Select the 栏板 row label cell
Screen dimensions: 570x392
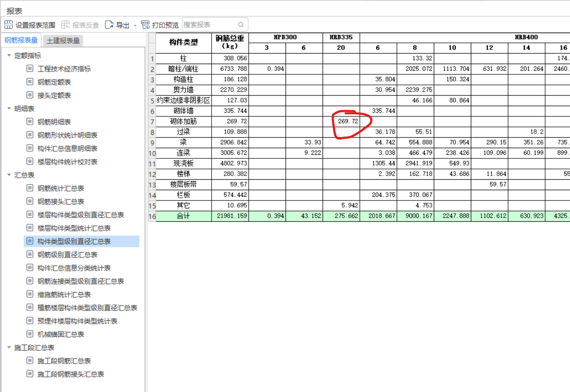[184, 195]
